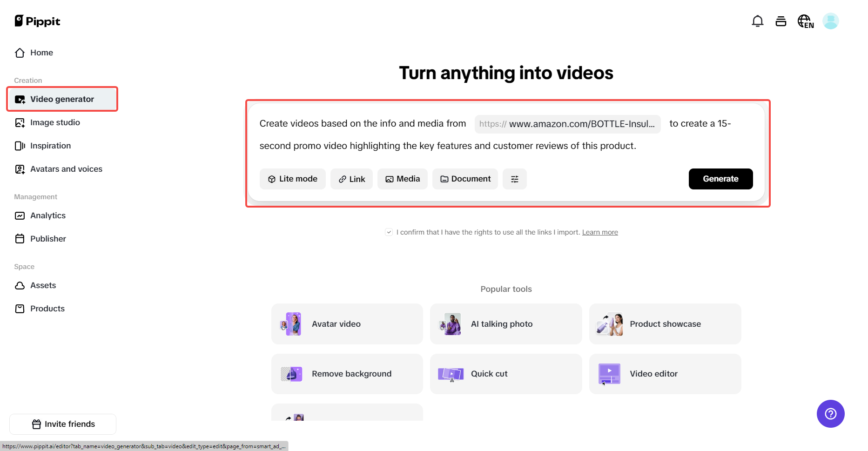
Task: Click the Product showcase thumbnail icon
Action: pyautogui.click(x=609, y=324)
